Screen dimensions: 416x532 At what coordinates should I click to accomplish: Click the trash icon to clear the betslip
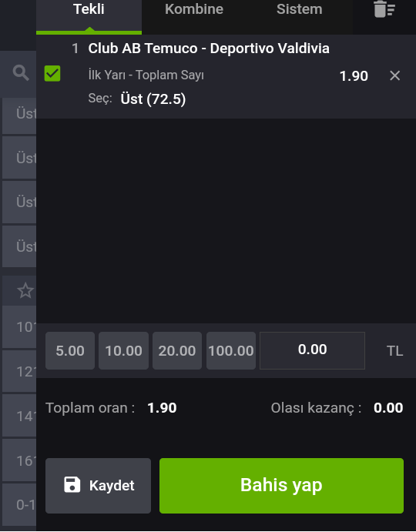click(384, 8)
